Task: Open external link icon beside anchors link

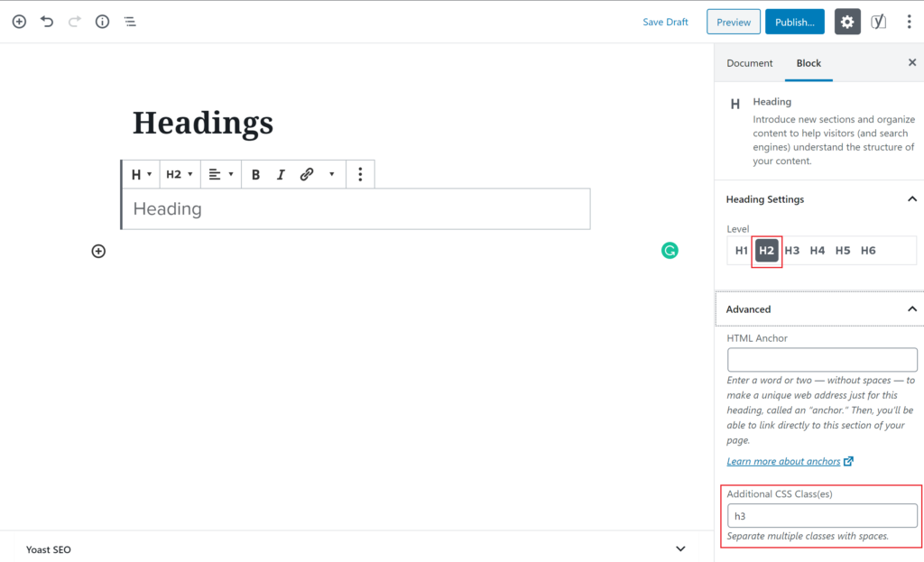Action: [848, 461]
